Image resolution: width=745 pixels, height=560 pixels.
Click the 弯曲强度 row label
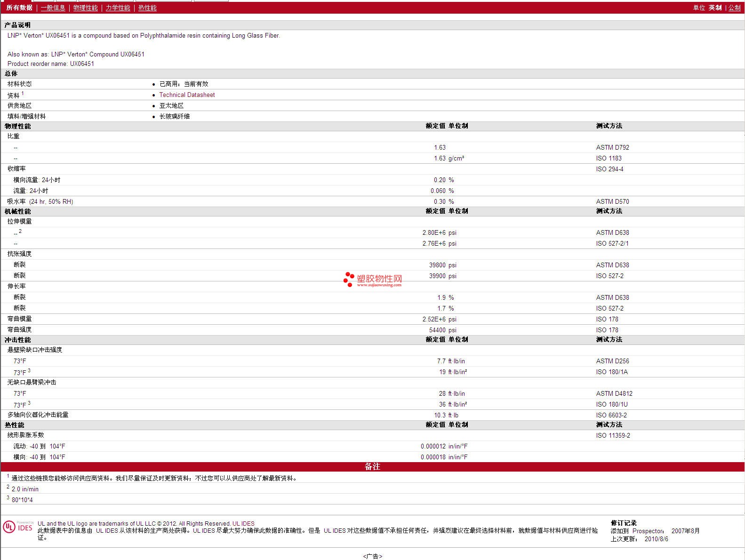[19, 330]
